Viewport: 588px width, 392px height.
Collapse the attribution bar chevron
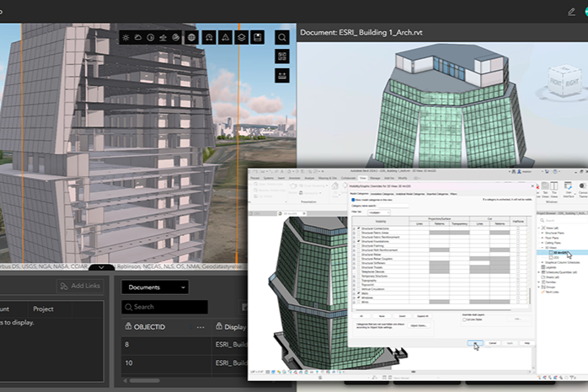tap(101, 267)
